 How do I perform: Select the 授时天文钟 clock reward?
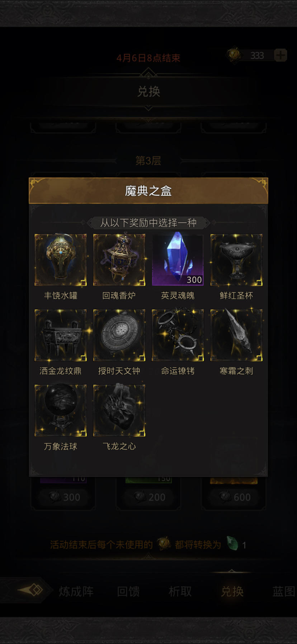119,335
